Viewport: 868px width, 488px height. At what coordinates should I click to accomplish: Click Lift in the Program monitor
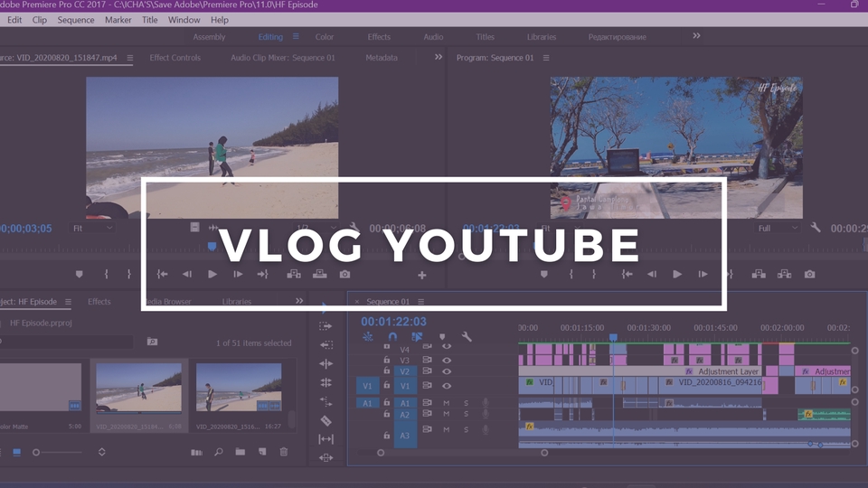click(x=759, y=275)
